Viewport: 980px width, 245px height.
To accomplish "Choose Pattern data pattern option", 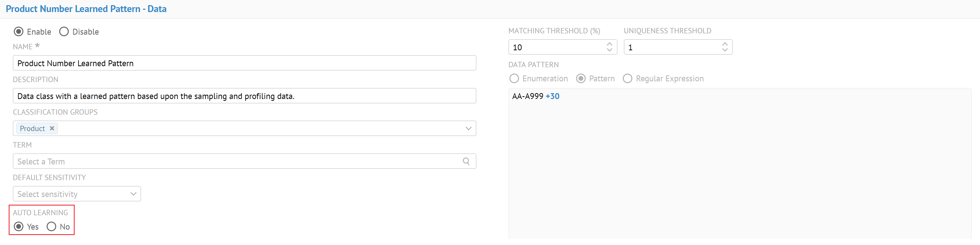I will pos(581,78).
